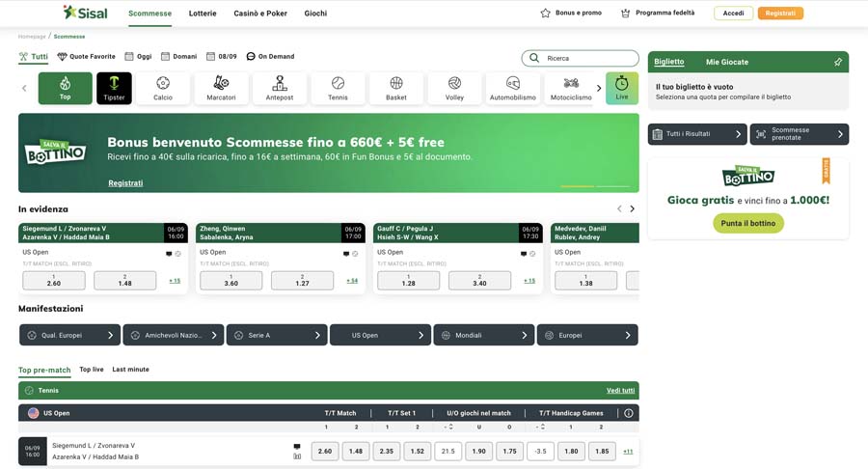Viewport: 868px width, 469px height.
Task: Select the Volley sport icon
Action: 454,88
